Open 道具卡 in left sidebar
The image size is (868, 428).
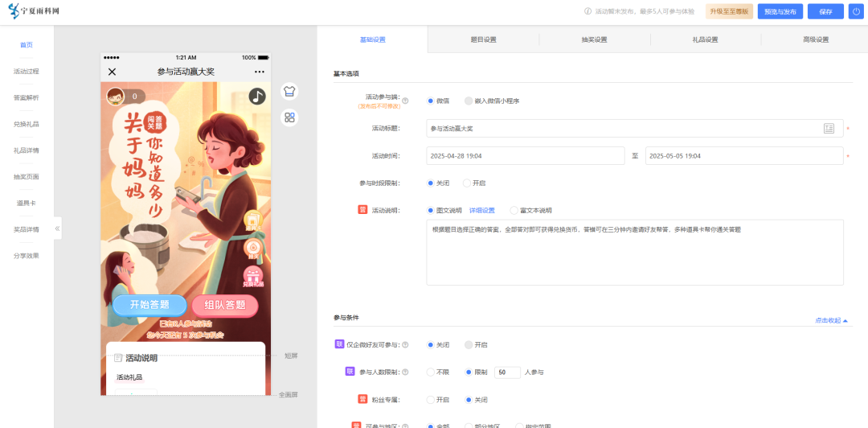tap(27, 203)
